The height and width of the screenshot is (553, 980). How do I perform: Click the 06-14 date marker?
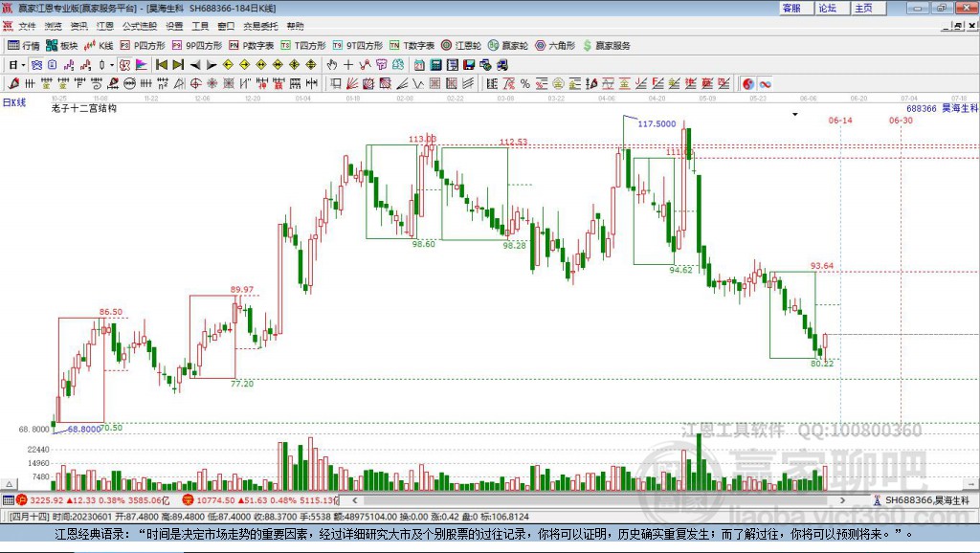[x=840, y=120]
